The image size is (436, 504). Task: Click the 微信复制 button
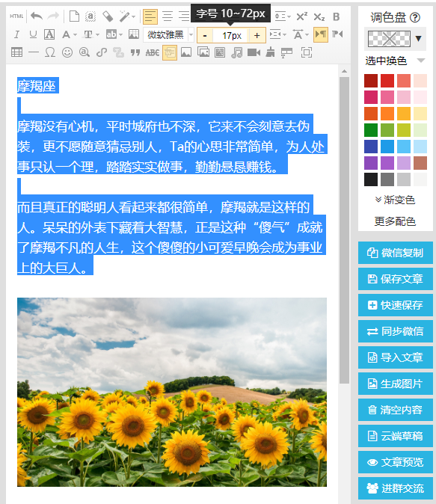pos(396,253)
